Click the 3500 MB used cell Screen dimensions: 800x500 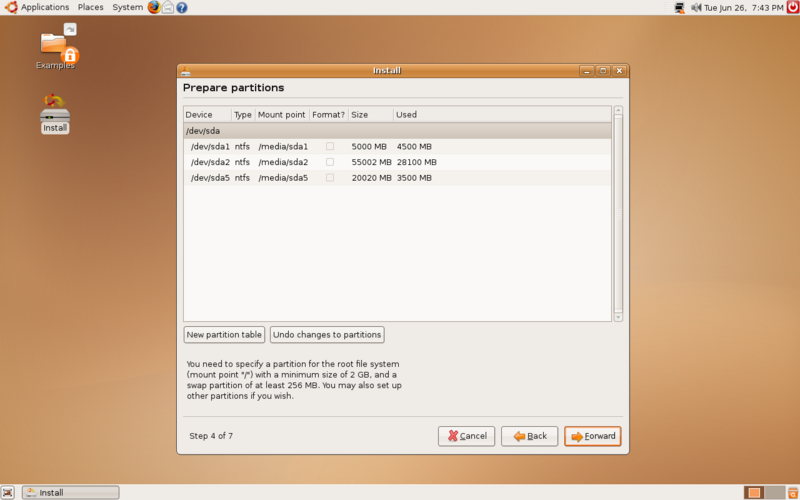point(414,178)
